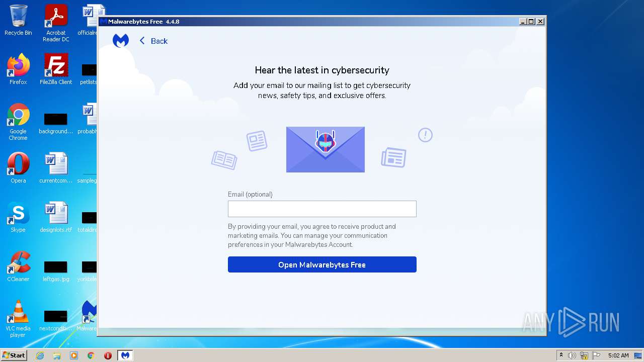This screenshot has width=644, height=362.
Task: Select the FileZilla Client desktop icon
Action: [x=56, y=69]
